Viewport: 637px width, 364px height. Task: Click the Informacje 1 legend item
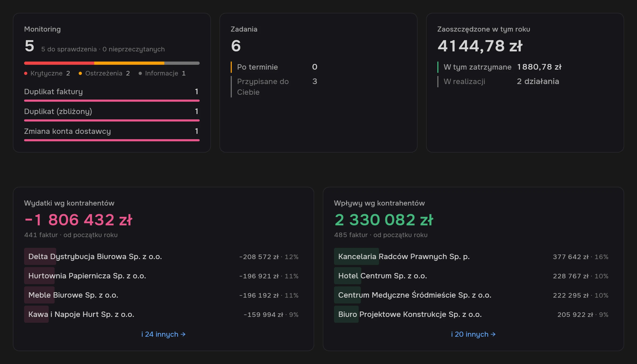pos(162,73)
